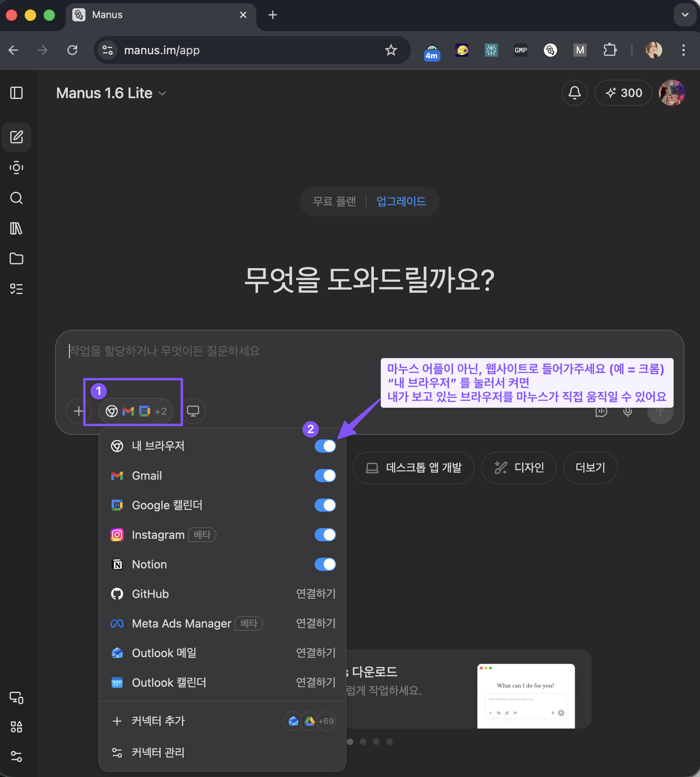
Task: Disable the Notion connector toggle
Action: (325, 564)
